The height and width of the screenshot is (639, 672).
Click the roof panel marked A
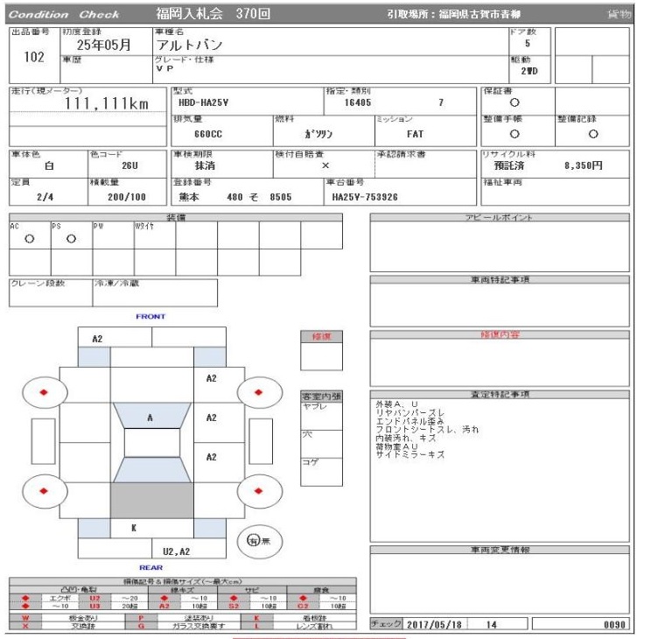click(x=150, y=418)
